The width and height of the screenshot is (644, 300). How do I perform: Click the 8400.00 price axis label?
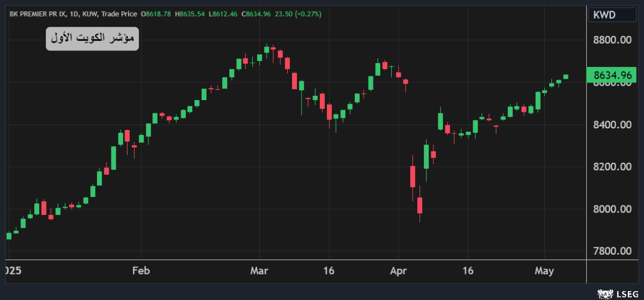coord(612,125)
